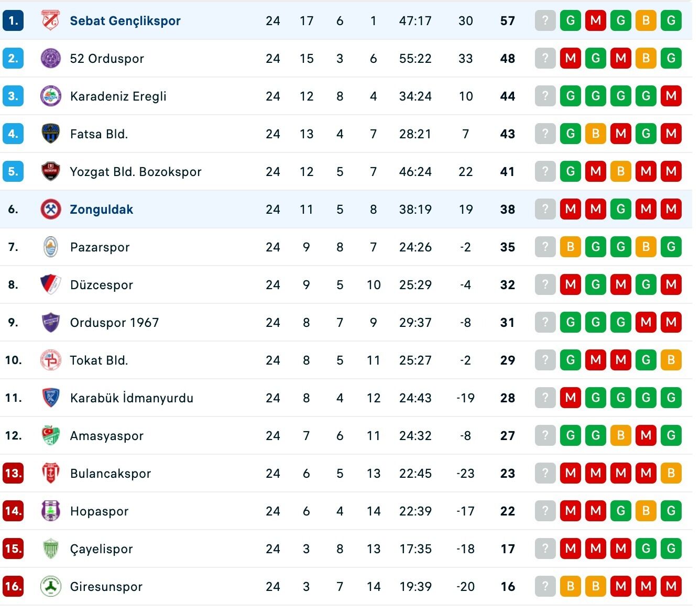
Task: Click the Zonguldak crossed-hammers logo
Action: click(51, 209)
